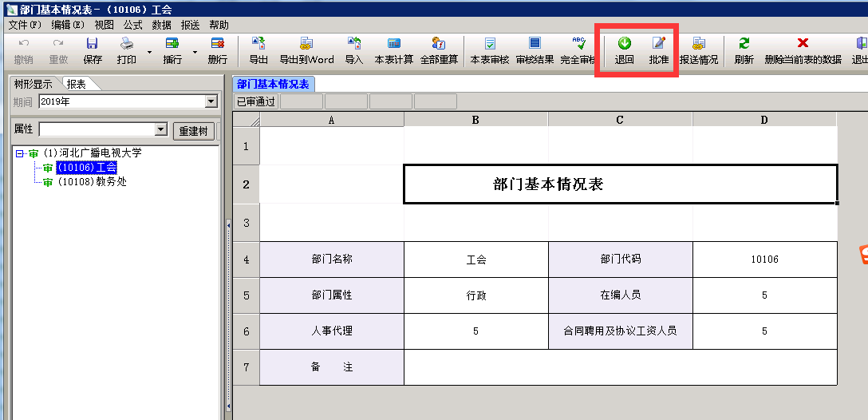Open the 公式 menu
The width and height of the screenshot is (868, 420).
[132, 25]
